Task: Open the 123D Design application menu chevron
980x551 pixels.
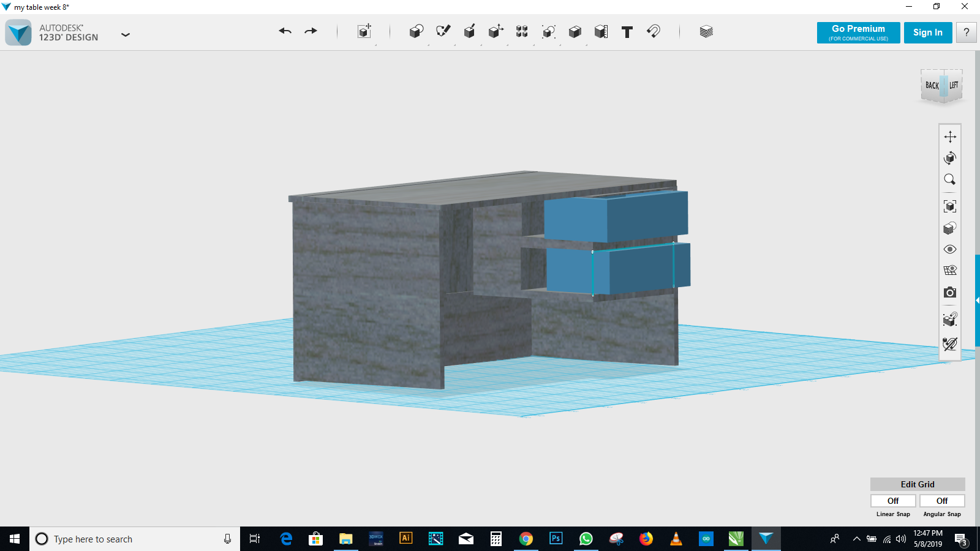Action: click(126, 35)
